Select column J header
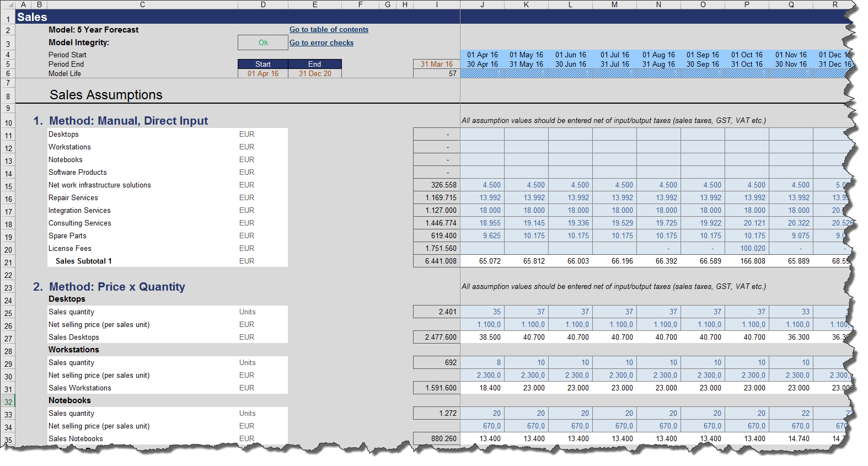 [x=482, y=4]
